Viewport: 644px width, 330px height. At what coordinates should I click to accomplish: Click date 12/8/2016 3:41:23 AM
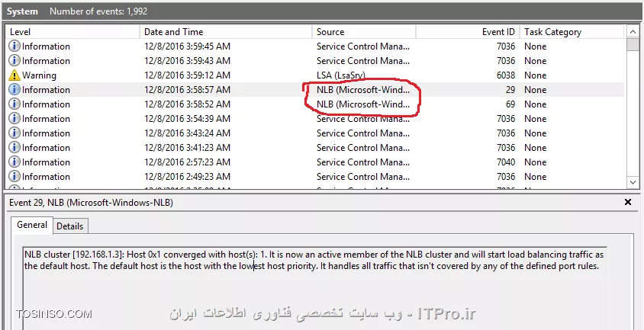click(187, 148)
